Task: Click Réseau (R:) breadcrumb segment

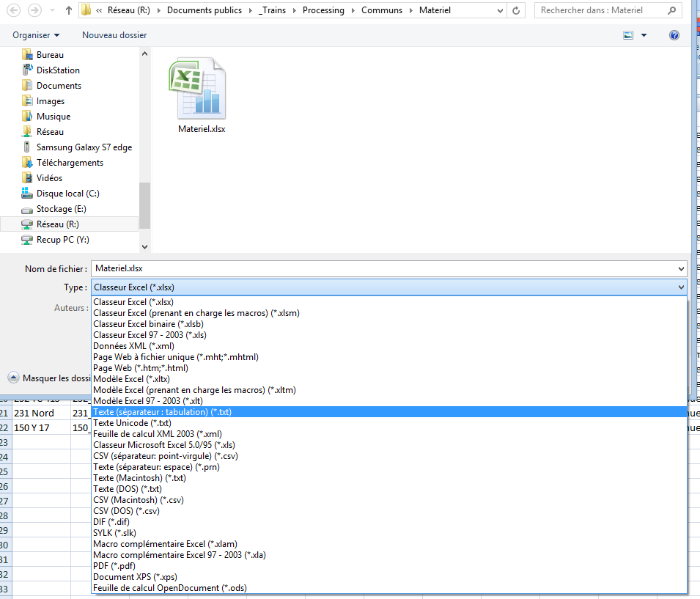Action: click(x=128, y=10)
